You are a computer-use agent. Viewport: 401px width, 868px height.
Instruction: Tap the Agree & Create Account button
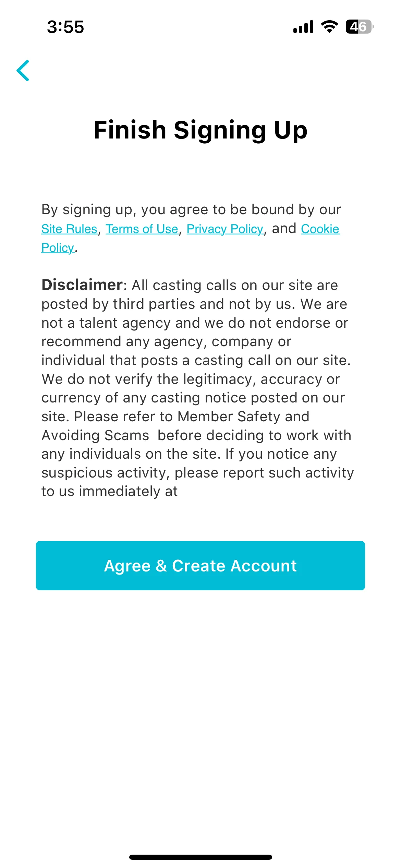[x=200, y=566]
